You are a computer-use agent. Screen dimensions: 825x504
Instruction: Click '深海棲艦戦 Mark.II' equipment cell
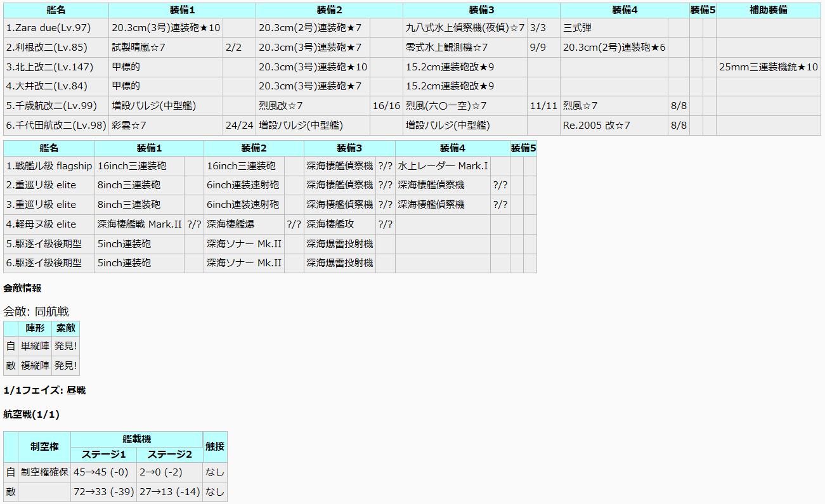click(x=140, y=224)
